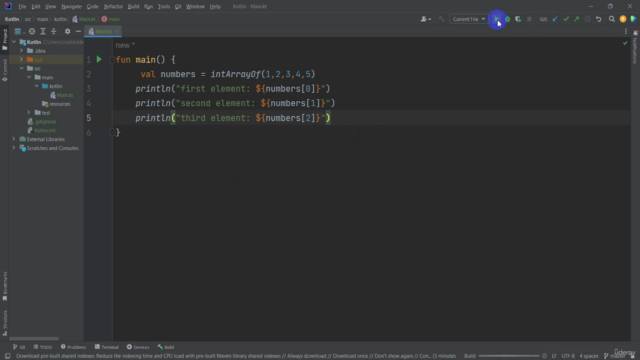Select the resources folder in tree
The height and width of the screenshot is (360, 640).
(56, 104)
